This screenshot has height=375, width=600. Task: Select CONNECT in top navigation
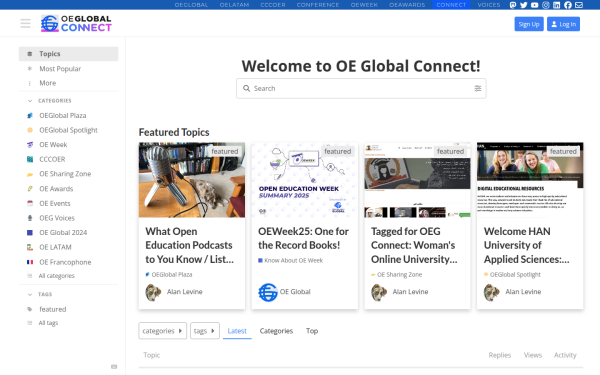coord(451,5)
